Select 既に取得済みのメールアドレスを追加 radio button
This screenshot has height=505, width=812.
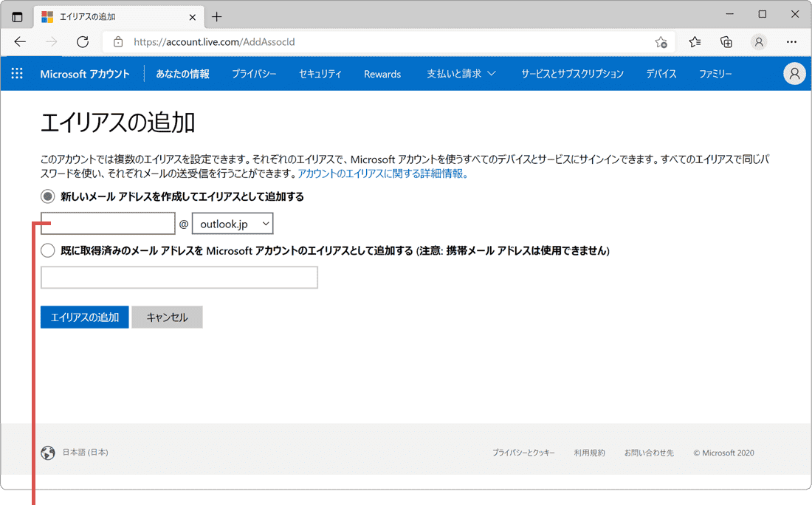pyautogui.click(x=47, y=250)
